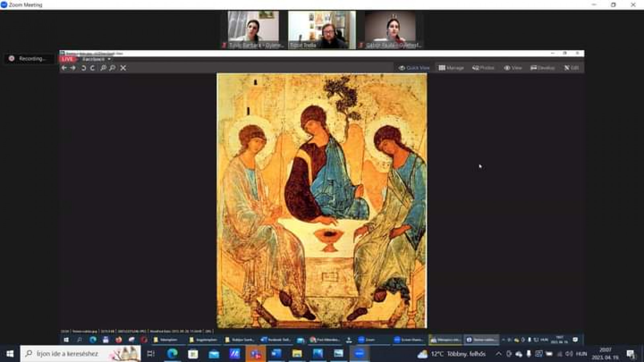Rotate image left in viewer toolbar
This screenshot has height=362, width=644.
[x=83, y=68]
